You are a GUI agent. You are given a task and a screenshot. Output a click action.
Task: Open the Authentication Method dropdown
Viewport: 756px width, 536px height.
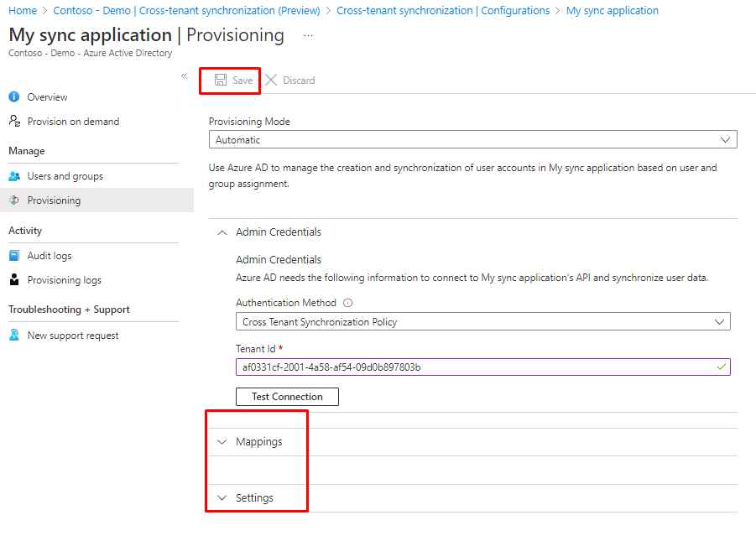tap(482, 321)
